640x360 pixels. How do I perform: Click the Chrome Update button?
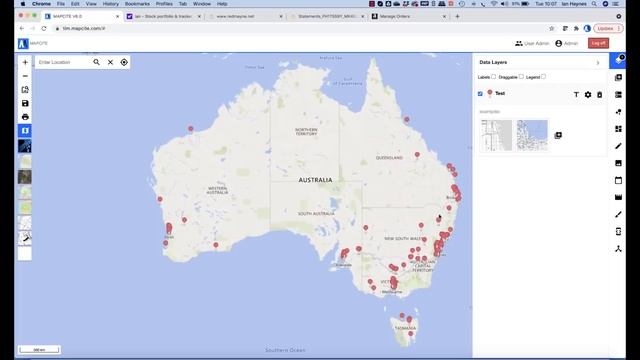point(608,28)
